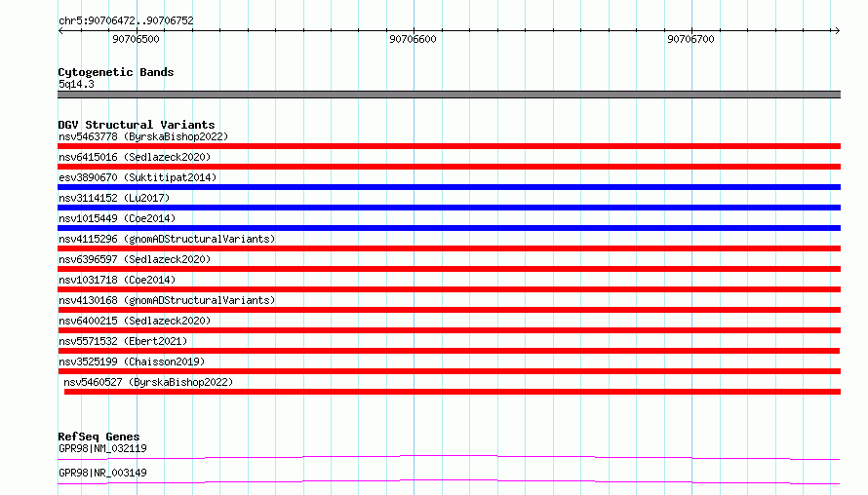Select the red bar for nsv3525199

[x=449, y=371]
